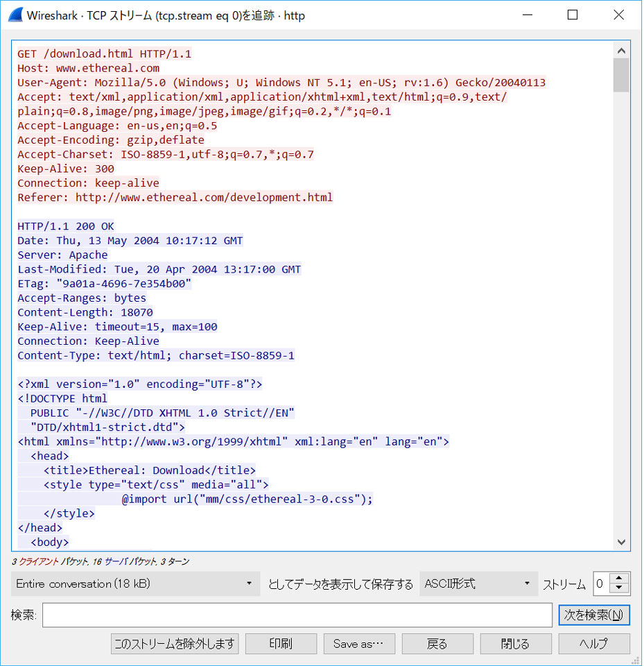Click 'Keep-Alive: timeout=15, max=100' line
Screen dimensions: 644x666
coord(117,327)
